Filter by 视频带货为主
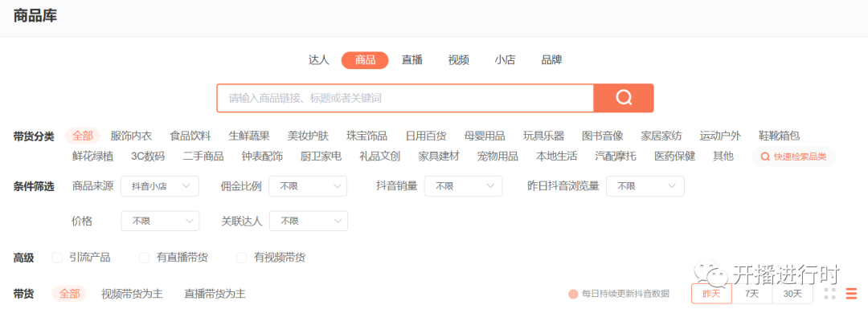Image resolution: width=868 pixels, height=313 pixels. coord(132,294)
